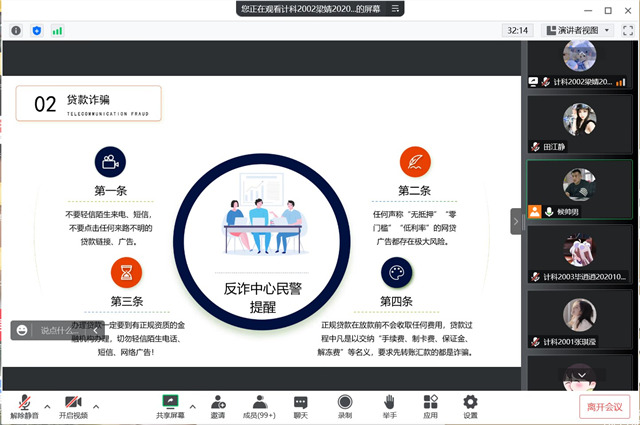The width and height of the screenshot is (640, 425).
Task: Click the palette icon above 第四条
Action: click(x=396, y=273)
